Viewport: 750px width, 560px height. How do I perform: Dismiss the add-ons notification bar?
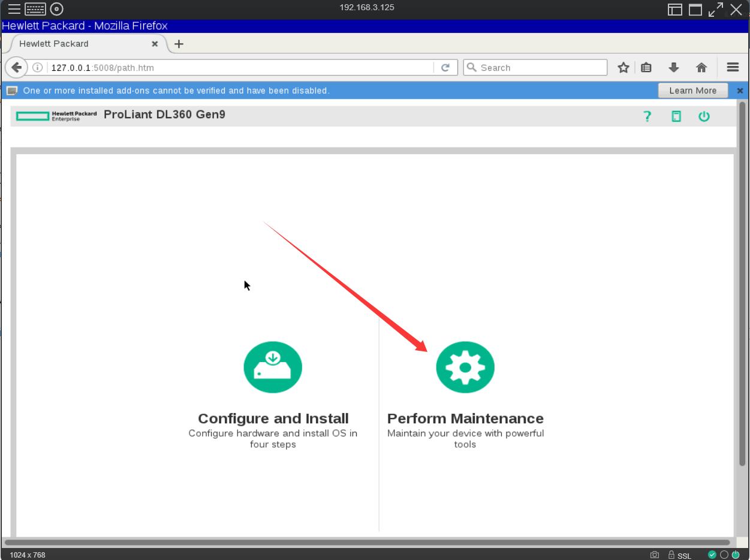coord(740,91)
